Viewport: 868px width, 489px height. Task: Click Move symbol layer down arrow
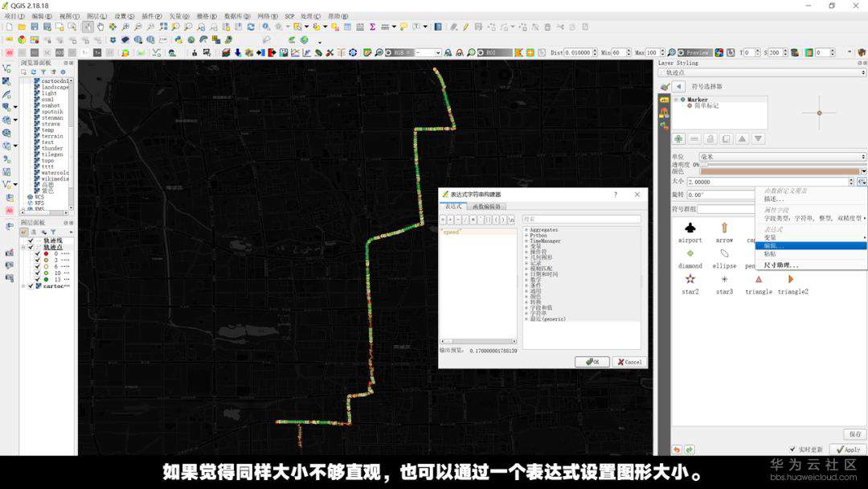coord(759,138)
